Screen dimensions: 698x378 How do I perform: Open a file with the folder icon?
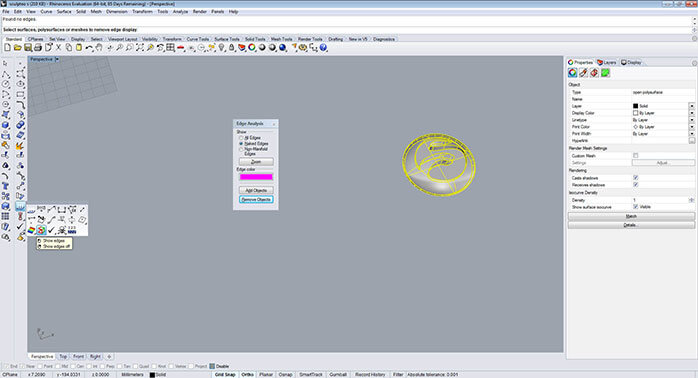coord(17,48)
